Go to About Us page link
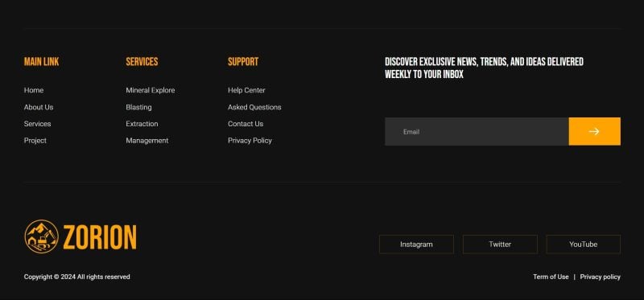Screen dimensions: 644x300 pos(39,107)
